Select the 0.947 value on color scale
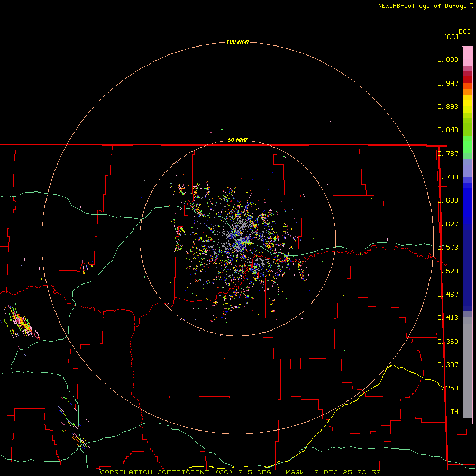This screenshot has width=476, height=476. coord(448,83)
